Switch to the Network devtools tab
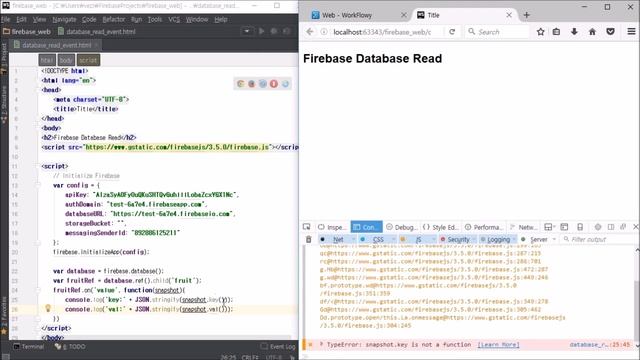This screenshot has width=640, height=360. pyautogui.click(x=523, y=227)
